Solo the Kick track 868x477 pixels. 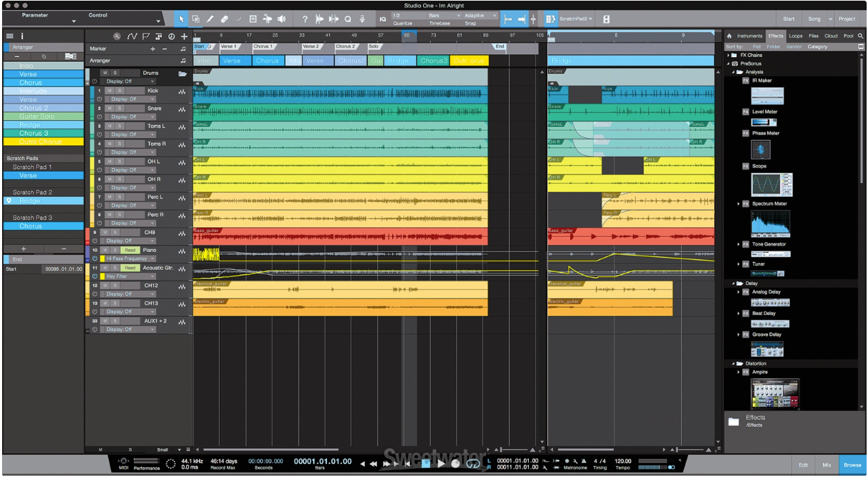(x=119, y=90)
